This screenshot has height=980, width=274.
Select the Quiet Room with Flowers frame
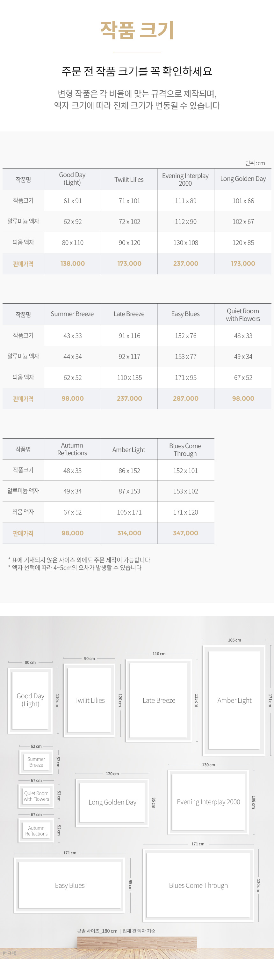pos(36,796)
